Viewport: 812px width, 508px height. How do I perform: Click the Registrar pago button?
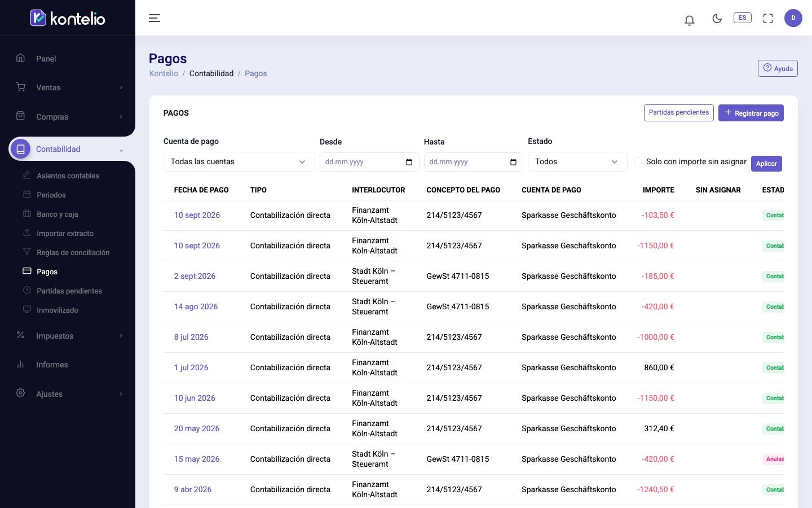[751, 113]
